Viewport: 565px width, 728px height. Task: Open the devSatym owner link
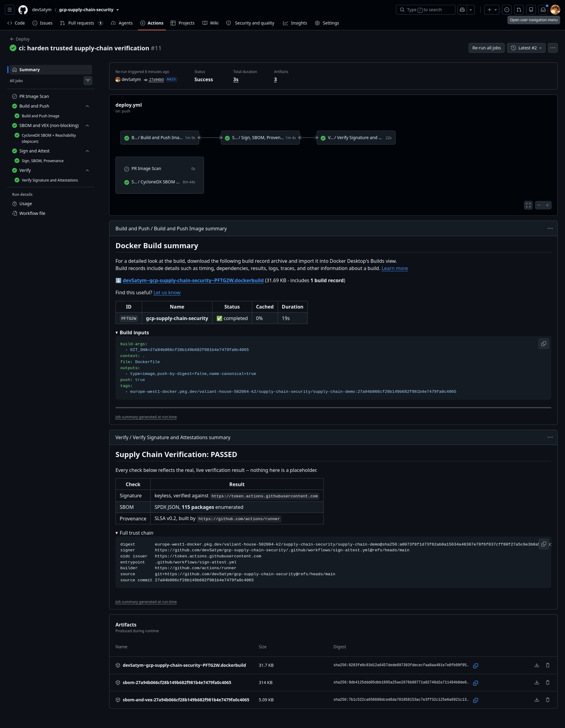[42, 10]
